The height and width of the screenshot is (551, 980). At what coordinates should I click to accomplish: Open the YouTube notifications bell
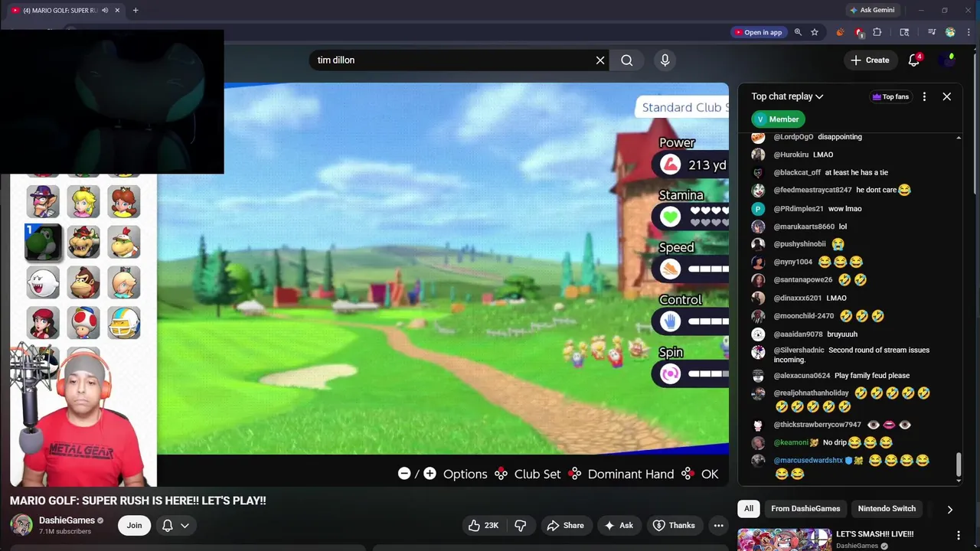(913, 60)
